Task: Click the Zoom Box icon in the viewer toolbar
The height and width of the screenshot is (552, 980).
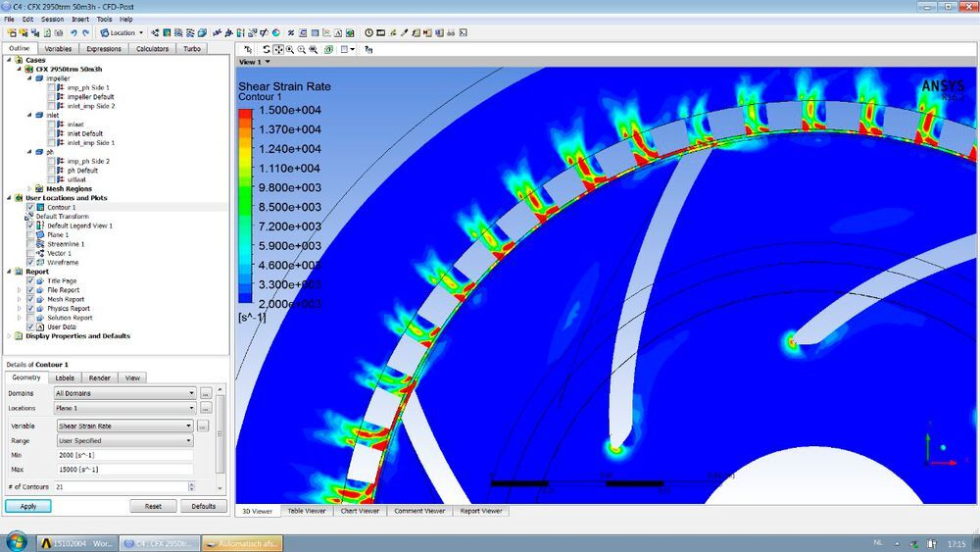Action: (x=301, y=49)
